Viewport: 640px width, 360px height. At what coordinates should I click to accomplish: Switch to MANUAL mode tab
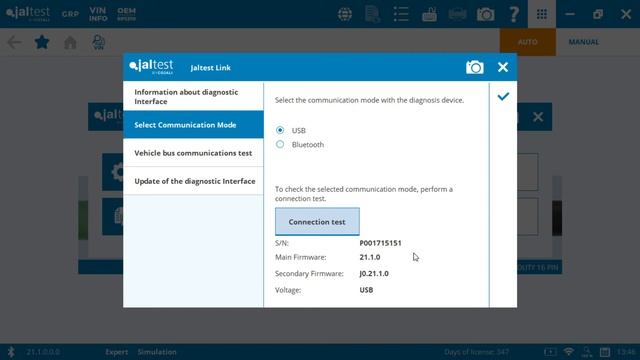(584, 42)
